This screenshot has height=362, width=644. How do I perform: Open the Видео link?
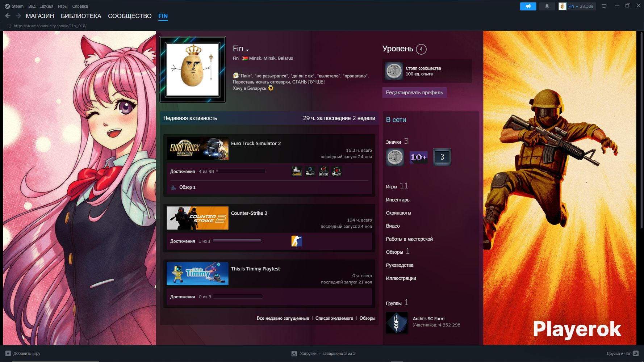pyautogui.click(x=393, y=226)
